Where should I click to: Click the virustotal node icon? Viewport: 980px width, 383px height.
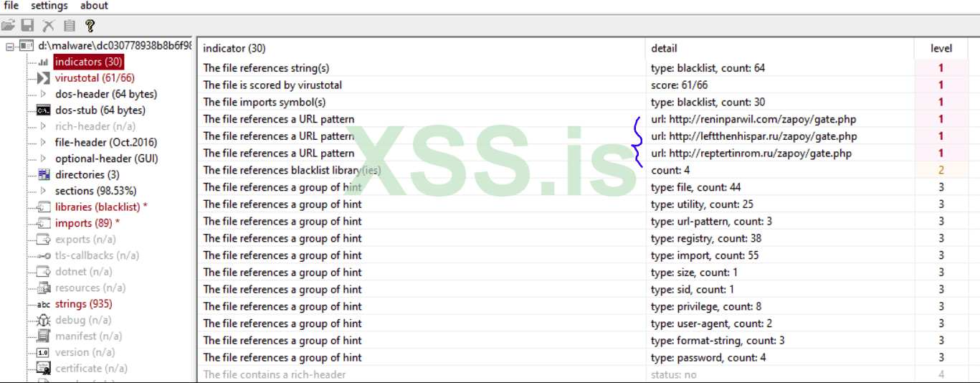click(x=43, y=78)
